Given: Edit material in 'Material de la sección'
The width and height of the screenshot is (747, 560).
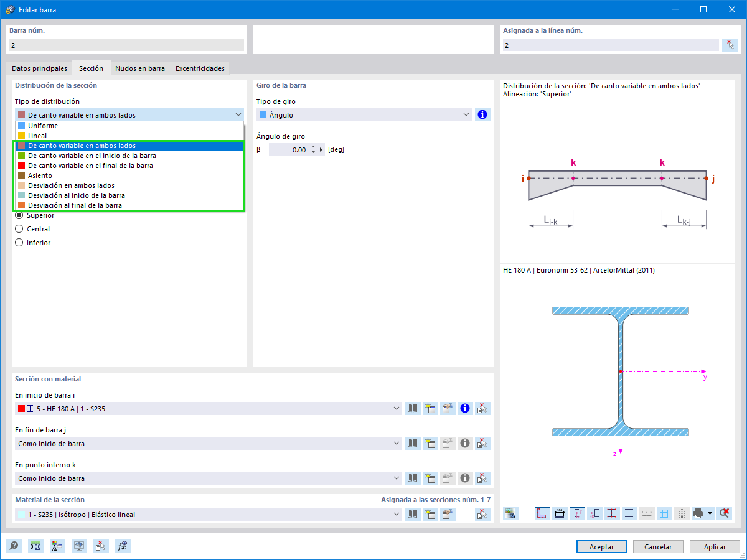Looking at the screenshot, I should point(447,515).
